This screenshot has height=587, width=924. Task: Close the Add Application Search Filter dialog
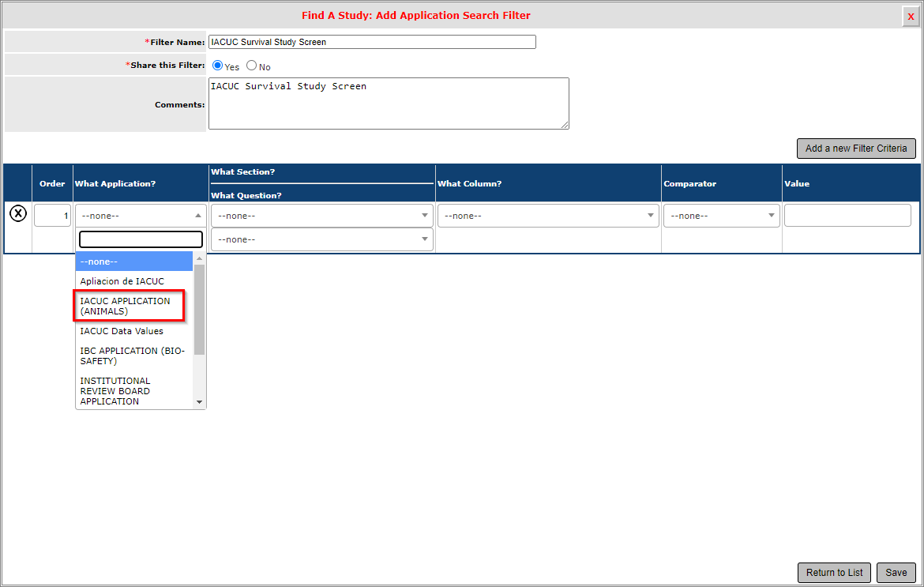911,17
